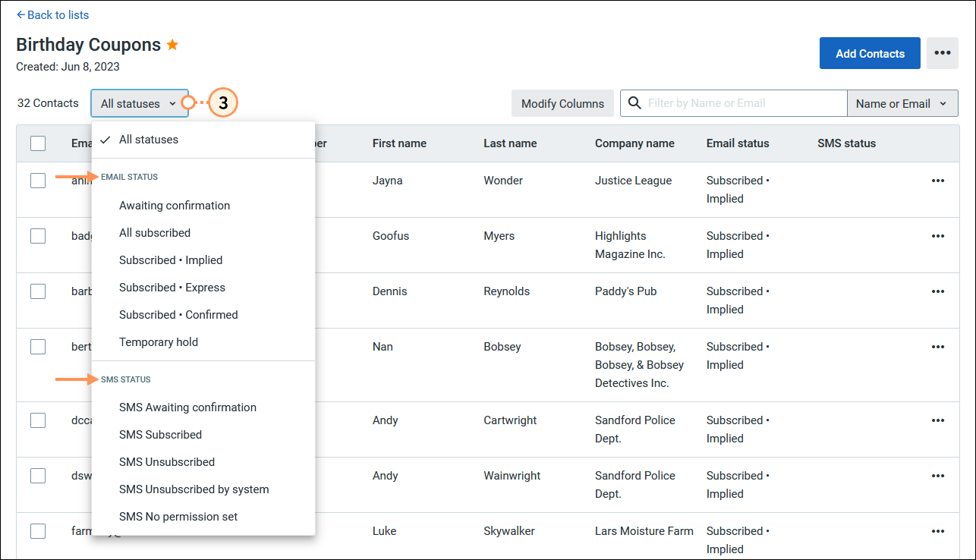Choose SMS No permission set

tap(203, 517)
